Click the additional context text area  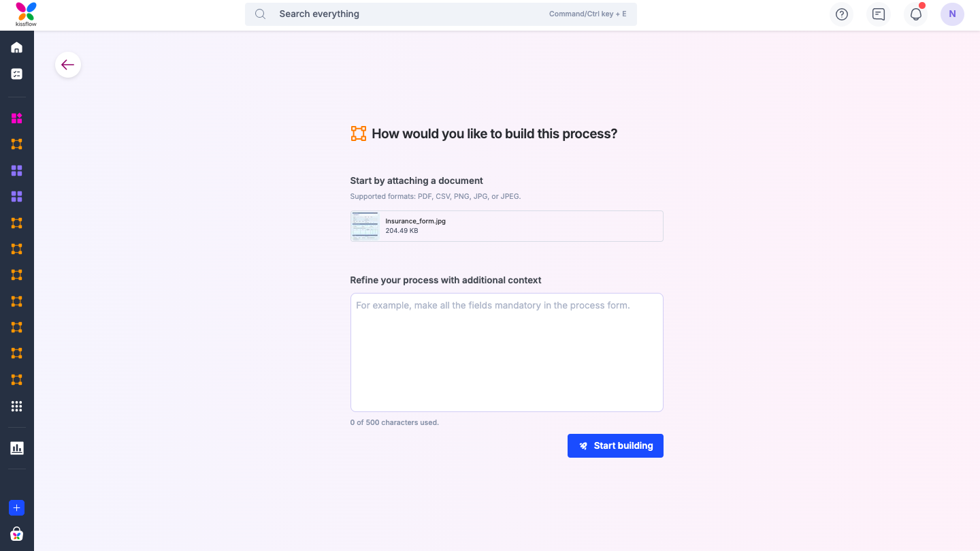(506, 352)
